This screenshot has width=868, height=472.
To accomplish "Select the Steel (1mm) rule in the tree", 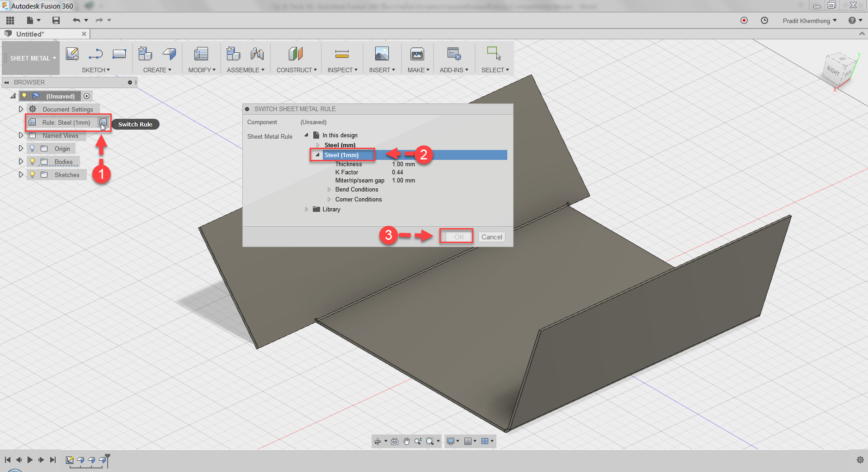I will coord(342,155).
